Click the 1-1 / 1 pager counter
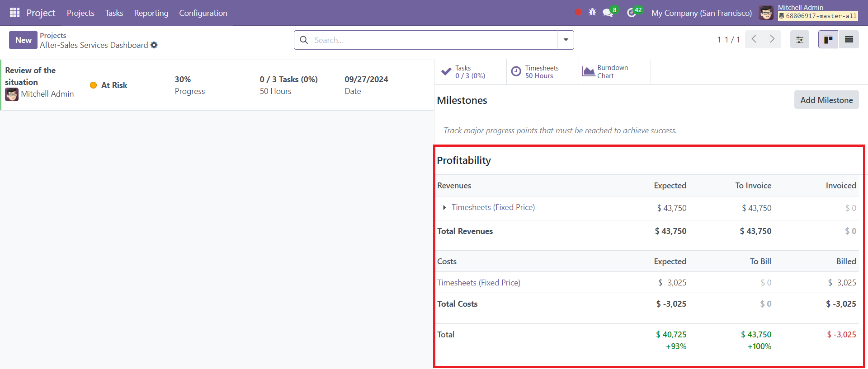 [x=728, y=40]
